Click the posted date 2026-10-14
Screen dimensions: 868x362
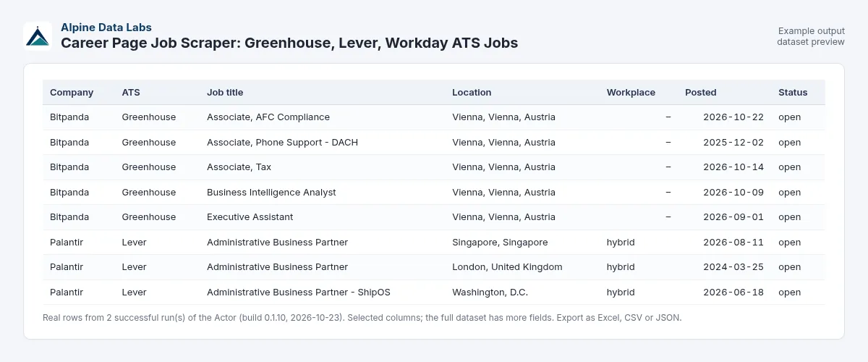[x=733, y=167]
